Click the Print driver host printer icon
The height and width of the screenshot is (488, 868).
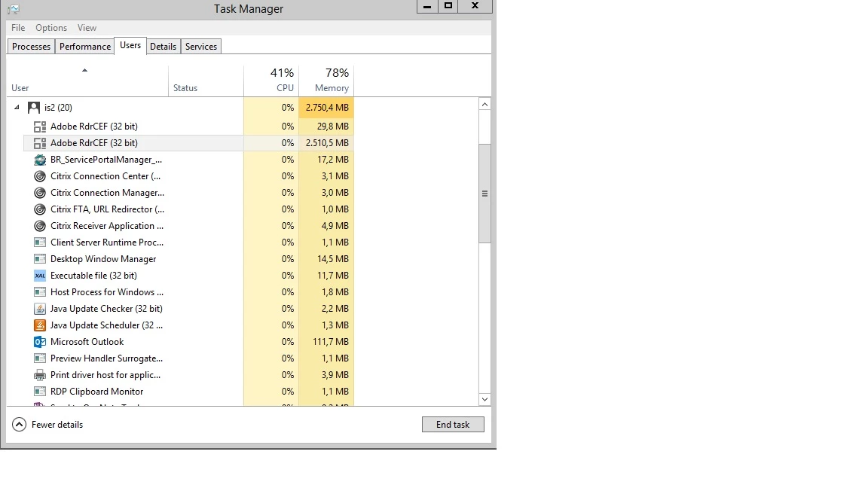[40, 375]
